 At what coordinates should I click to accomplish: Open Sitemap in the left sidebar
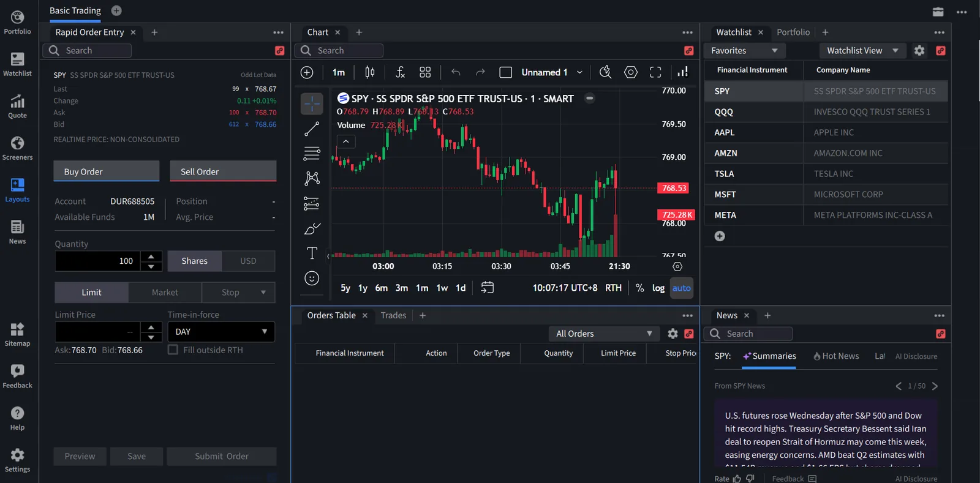pos(17,335)
